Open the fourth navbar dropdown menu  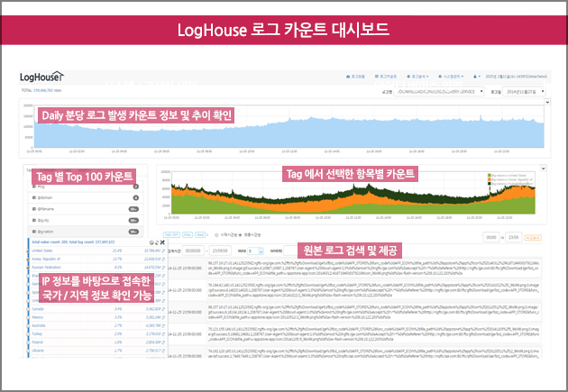[451, 77]
